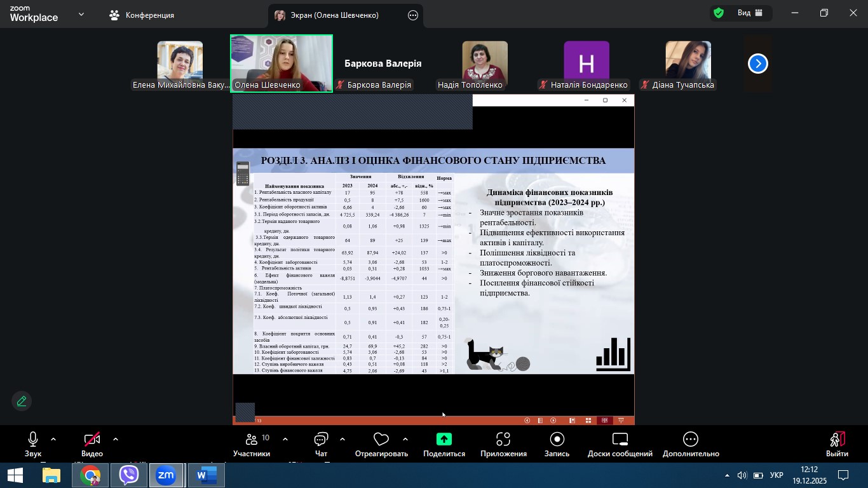Click the More (Дополнительно) ellipsis button
Screen dimensions: 868x488
pos(691,440)
